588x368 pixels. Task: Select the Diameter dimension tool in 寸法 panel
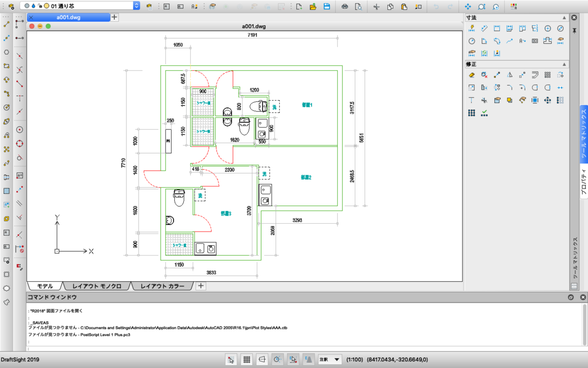pyautogui.click(x=561, y=28)
